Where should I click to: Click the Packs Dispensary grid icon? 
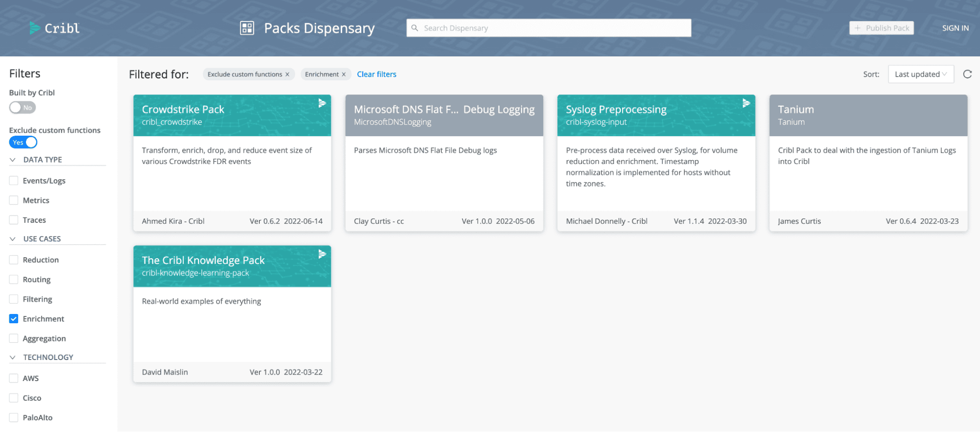point(247,28)
